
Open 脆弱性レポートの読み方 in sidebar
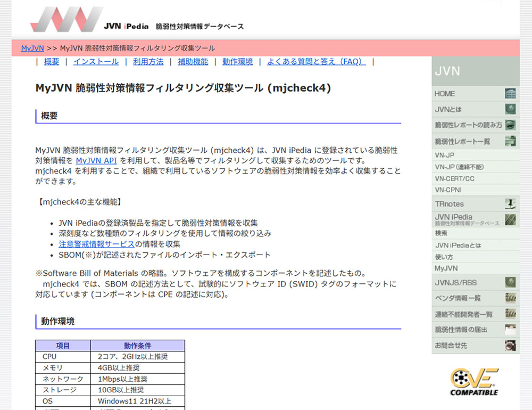[x=475, y=126]
